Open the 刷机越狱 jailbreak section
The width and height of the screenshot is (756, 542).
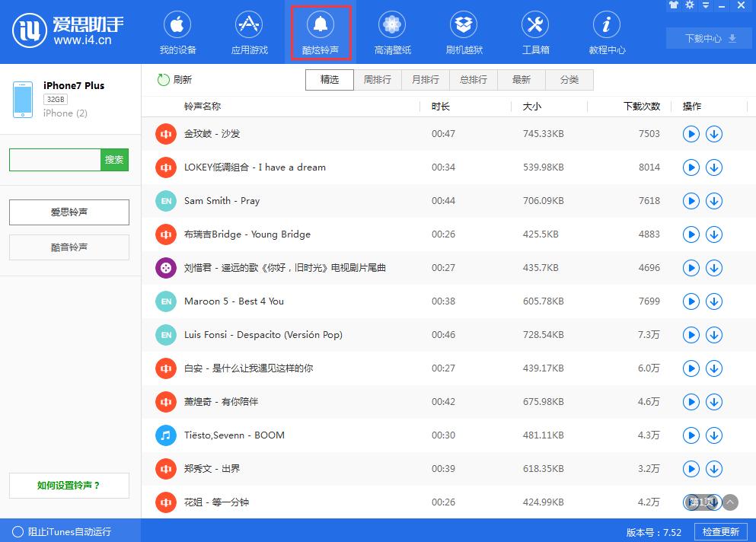pos(463,32)
